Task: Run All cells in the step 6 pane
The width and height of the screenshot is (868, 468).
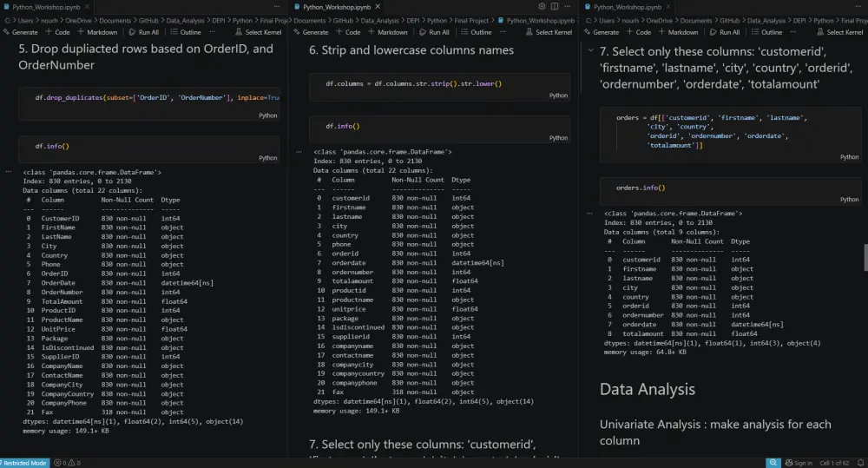Action: tap(435, 32)
